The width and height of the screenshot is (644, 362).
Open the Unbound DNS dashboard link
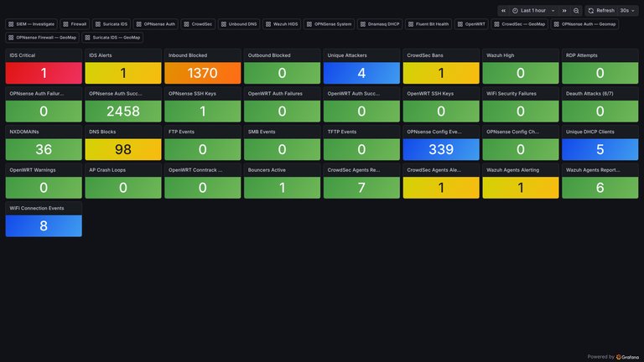click(x=239, y=24)
